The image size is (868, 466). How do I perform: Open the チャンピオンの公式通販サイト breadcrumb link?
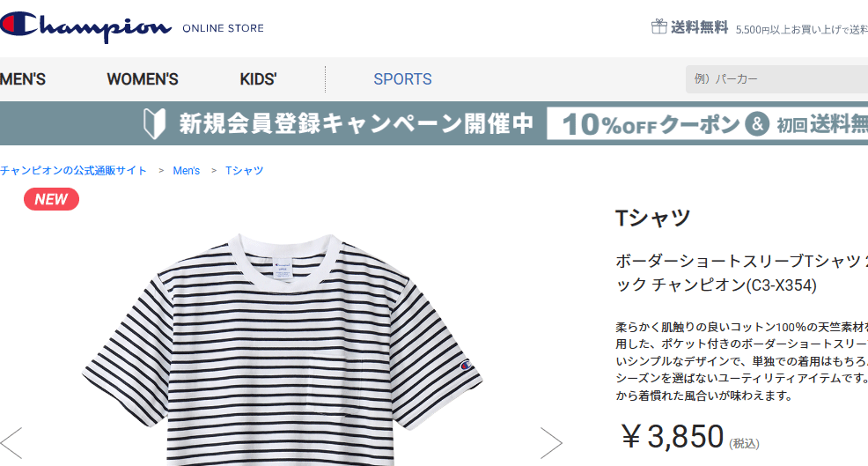pyautogui.click(x=73, y=171)
